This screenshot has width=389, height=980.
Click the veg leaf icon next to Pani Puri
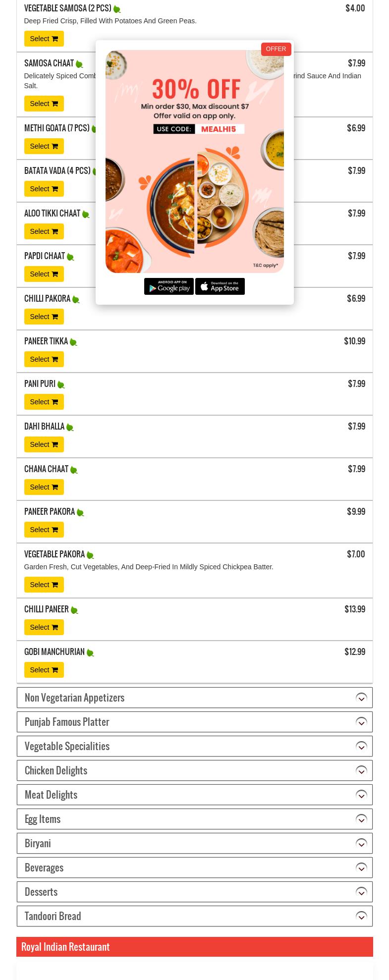point(61,384)
